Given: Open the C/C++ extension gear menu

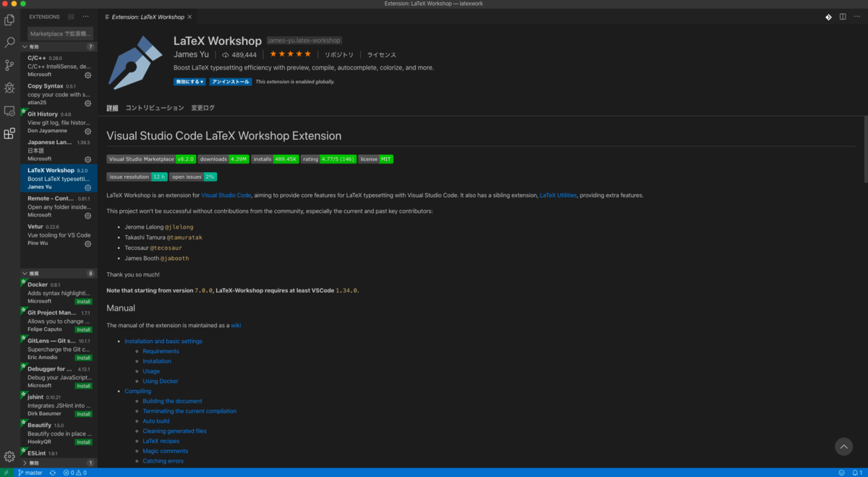Looking at the screenshot, I should (88, 75).
